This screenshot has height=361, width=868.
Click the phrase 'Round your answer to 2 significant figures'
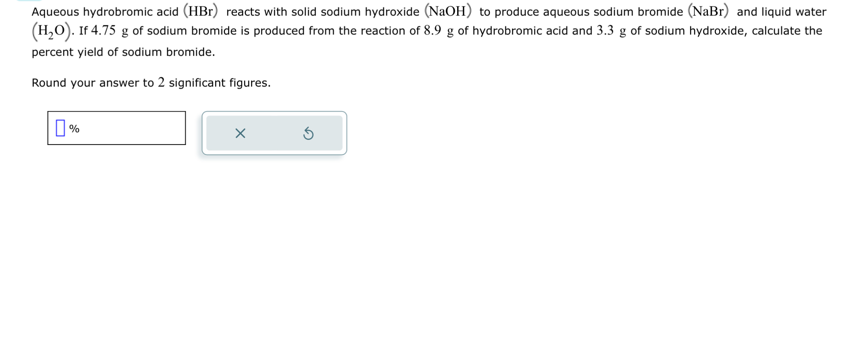[151, 83]
